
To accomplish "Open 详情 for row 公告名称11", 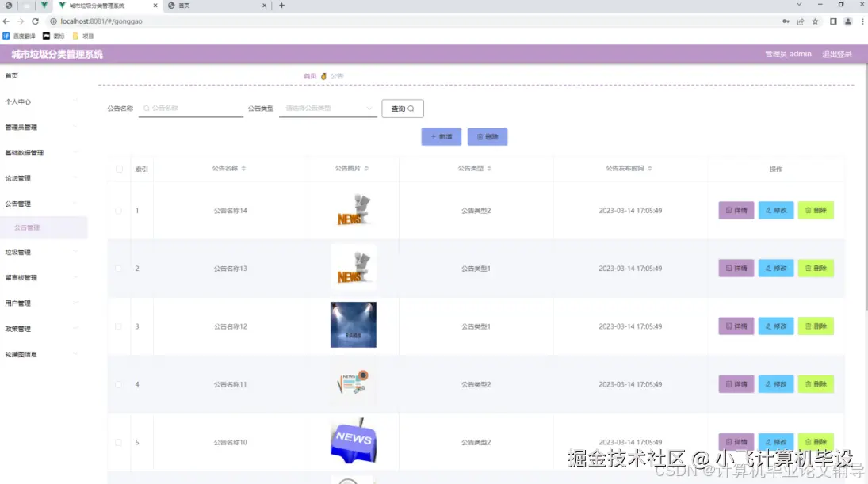I will coord(736,384).
